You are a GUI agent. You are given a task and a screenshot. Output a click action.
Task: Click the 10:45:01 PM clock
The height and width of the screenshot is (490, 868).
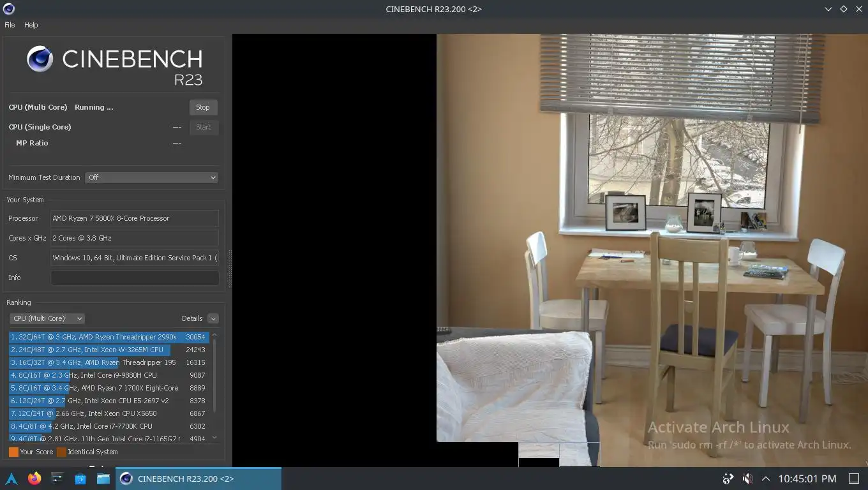(x=807, y=479)
